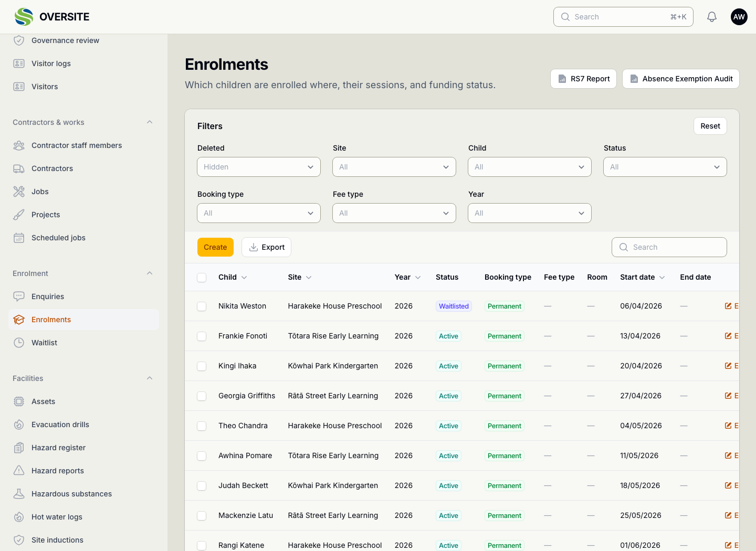Screen dimensions: 756x551
Task: Collapse the Enrolment sidebar section
Action: click(x=150, y=273)
